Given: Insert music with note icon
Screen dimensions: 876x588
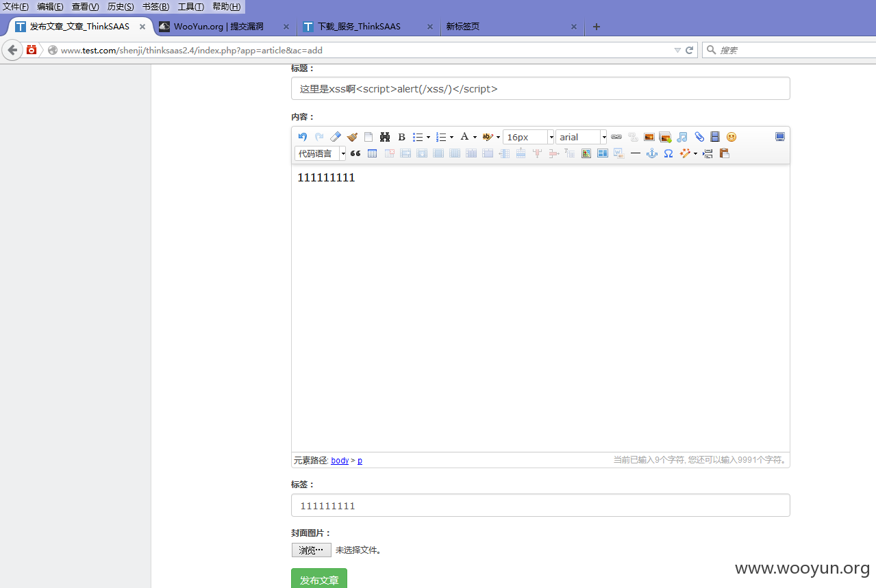Looking at the screenshot, I should pos(682,137).
